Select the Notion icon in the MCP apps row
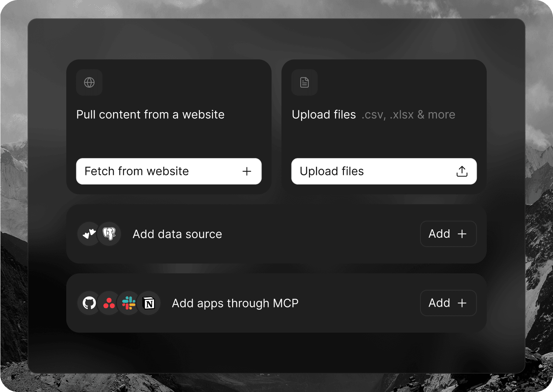 tap(149, 303)
